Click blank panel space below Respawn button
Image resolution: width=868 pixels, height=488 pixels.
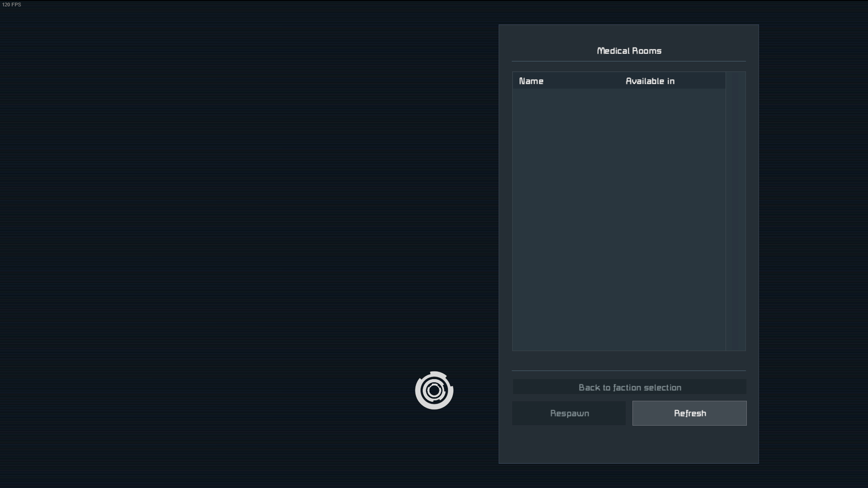click(569, 444)
